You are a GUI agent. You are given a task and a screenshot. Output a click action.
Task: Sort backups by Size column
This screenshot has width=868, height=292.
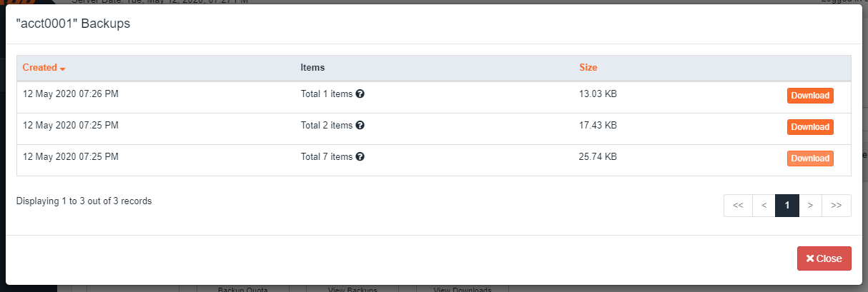[x=588, y=68]
